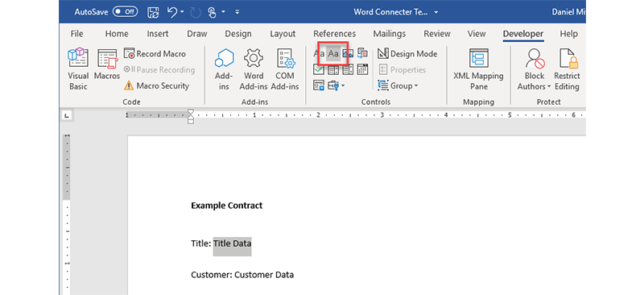Open the Macros dialog

[107, 64]
